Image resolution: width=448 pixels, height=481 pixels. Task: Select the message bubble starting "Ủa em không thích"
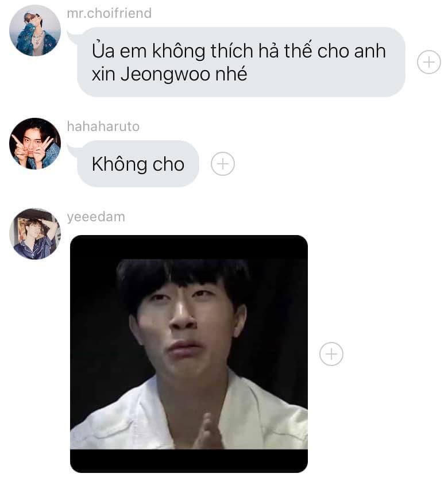241,62
